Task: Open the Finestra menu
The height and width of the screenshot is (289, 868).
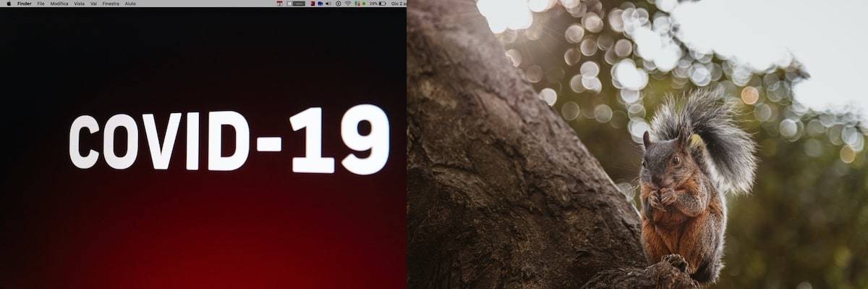Action: click(111, 4)
